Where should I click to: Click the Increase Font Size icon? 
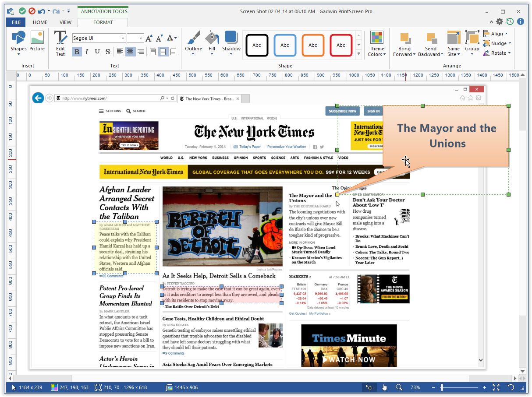pyautogui.click(x=149, y=39)
